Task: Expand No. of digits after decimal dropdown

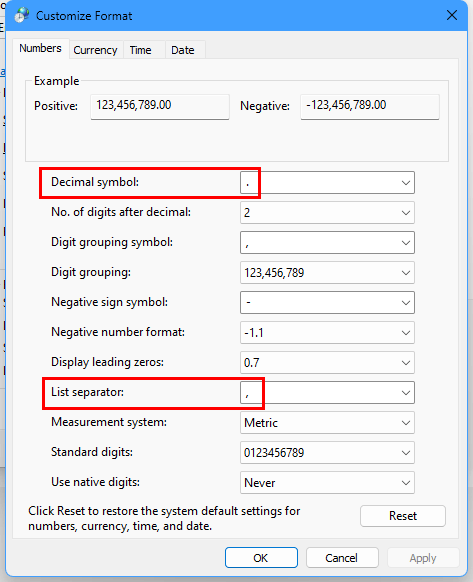Action: 327,213
